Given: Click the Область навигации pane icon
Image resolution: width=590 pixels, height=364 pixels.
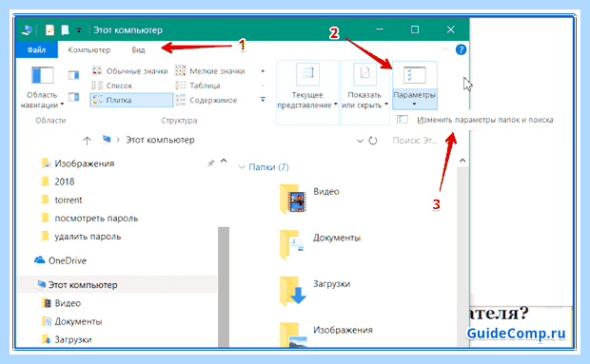Looking at the screenshot, I should coord(43,75).
